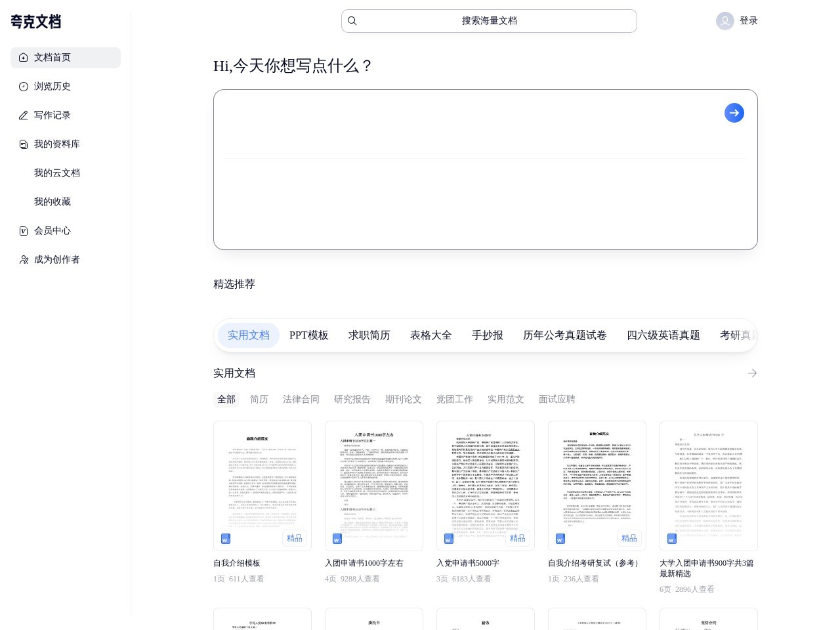
Task: Open 入党申请书5000字 document thumbnail
Action: point(486,486)
